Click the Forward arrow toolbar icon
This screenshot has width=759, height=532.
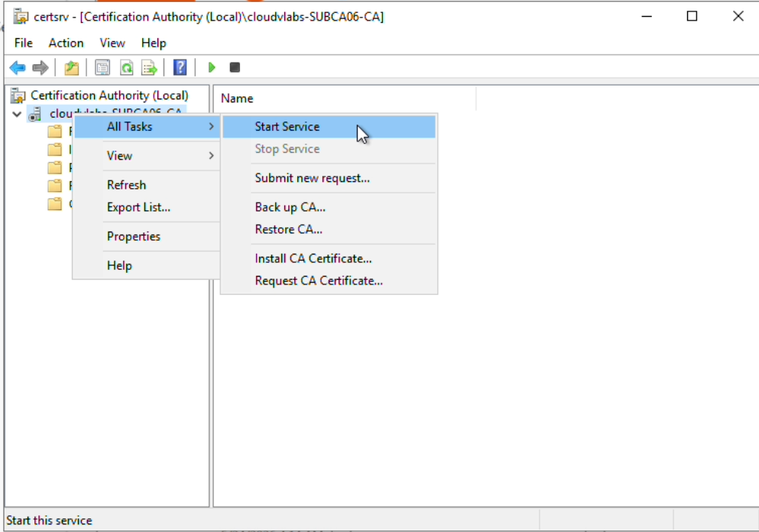pyautogui.click(x=41, y=68)
